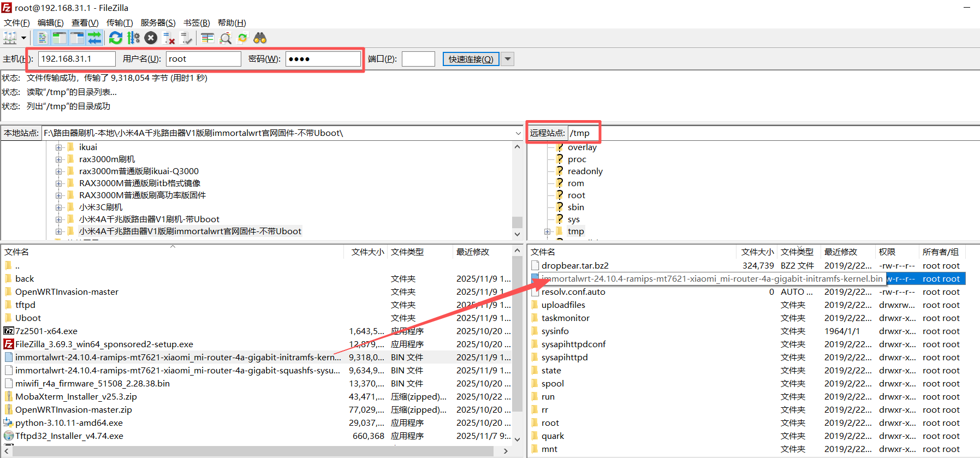Sort remote files by 权限 column header

tap(887, 252)
